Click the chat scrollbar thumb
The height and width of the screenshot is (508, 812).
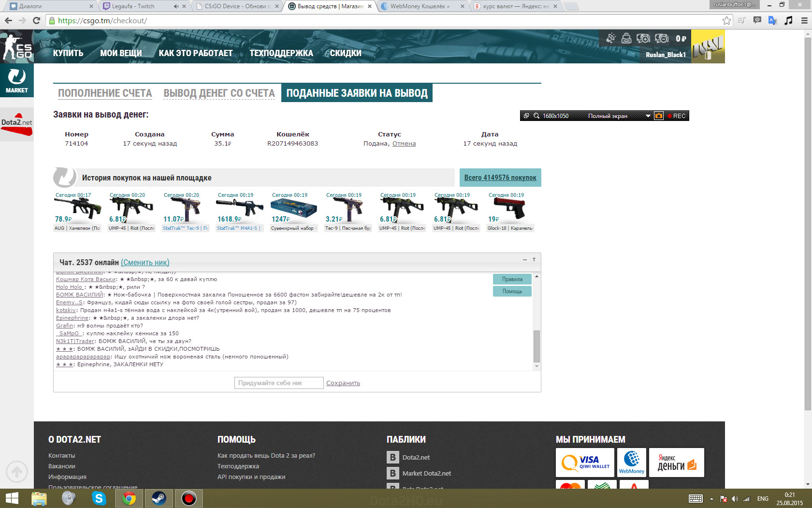pyautogui.click(x=536, y=346)
